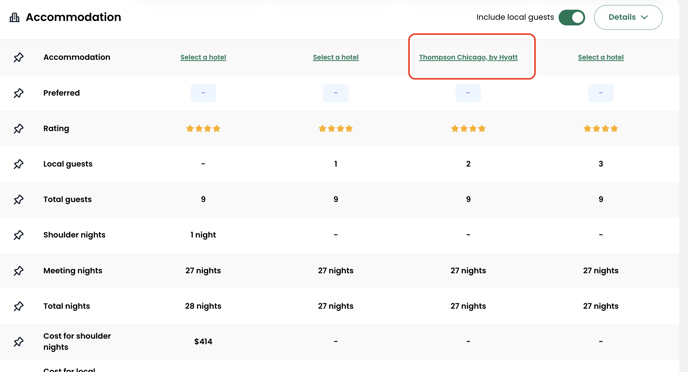688x372 pixels.
Task: Toggle Include local guests switch off
Action: coord(572,18)
